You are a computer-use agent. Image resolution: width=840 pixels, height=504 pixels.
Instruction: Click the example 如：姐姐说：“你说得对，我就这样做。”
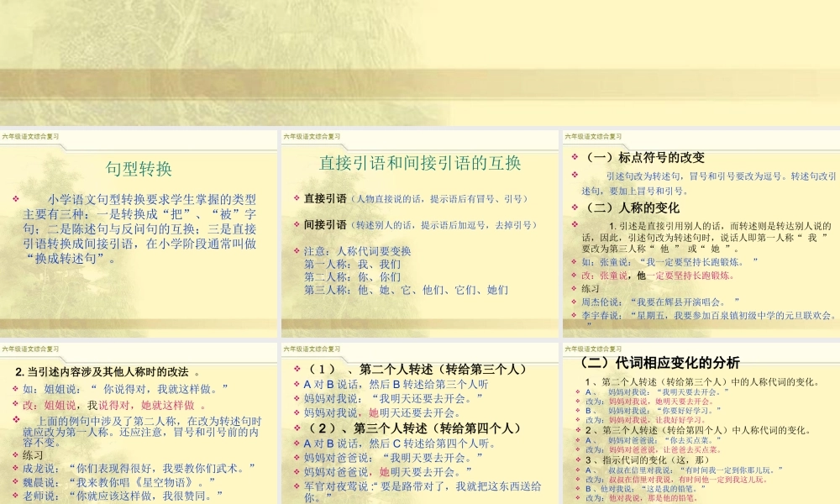125,389
